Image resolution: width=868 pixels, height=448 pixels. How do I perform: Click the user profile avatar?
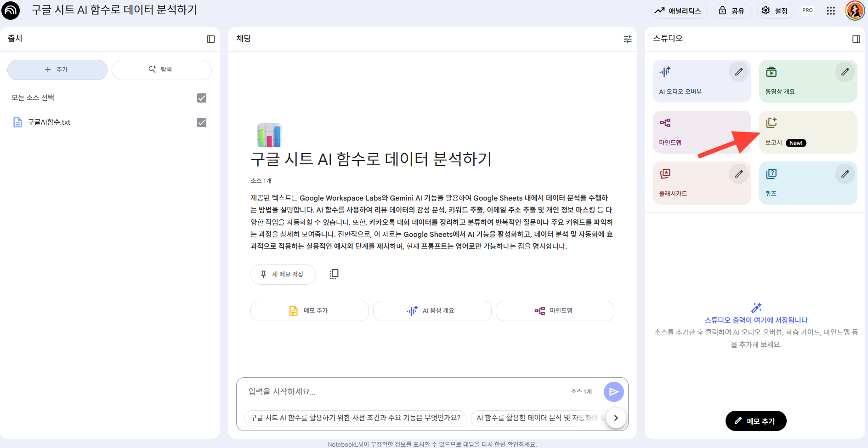click(855, 11)
